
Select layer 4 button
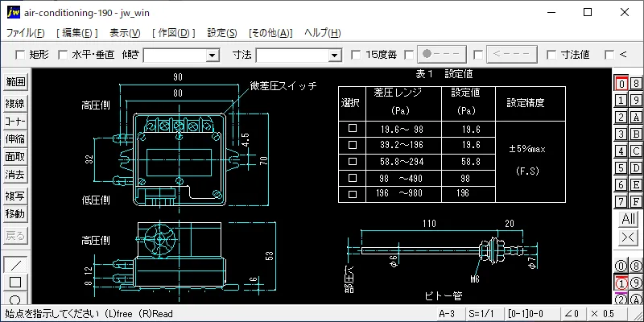[621, 151]
